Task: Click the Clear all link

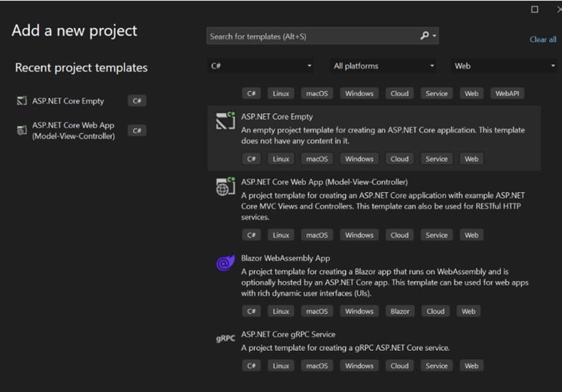Action: pos(543,40)
